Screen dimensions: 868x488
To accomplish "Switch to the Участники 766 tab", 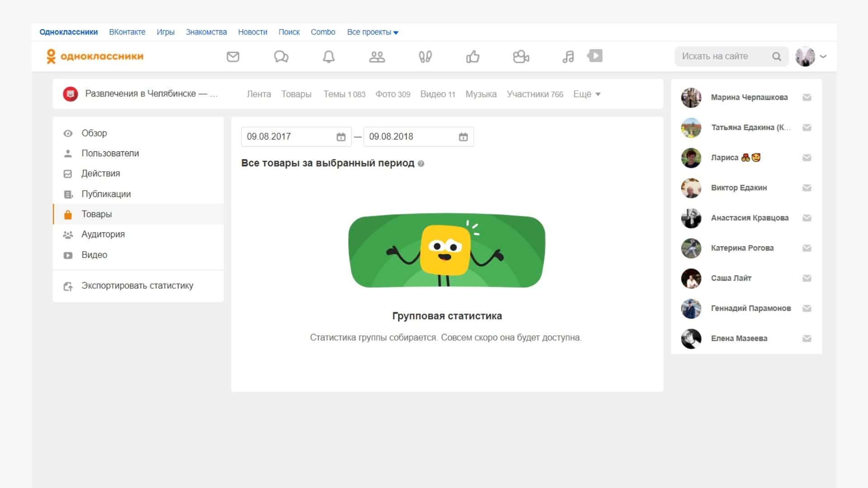I will 534,94.
